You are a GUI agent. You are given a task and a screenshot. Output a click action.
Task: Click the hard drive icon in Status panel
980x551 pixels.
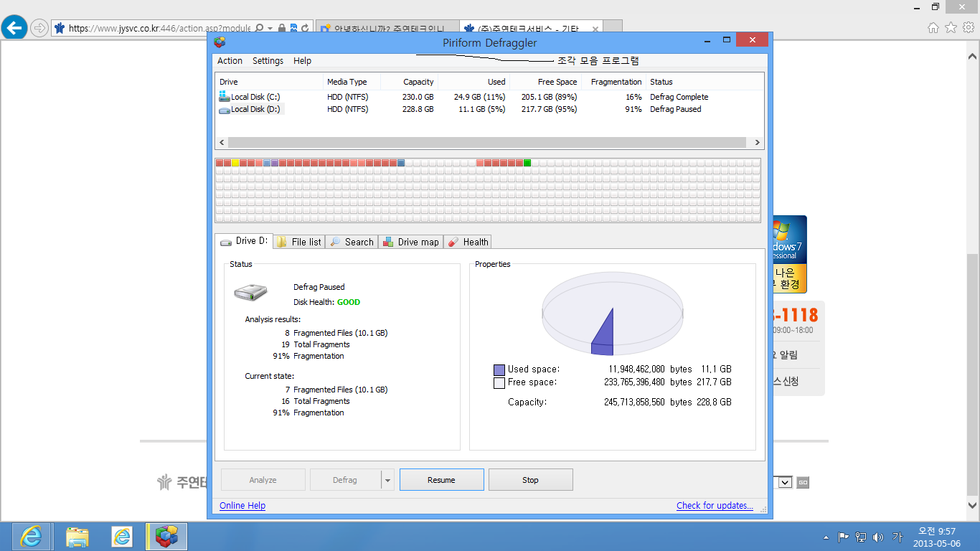[250, 291]
